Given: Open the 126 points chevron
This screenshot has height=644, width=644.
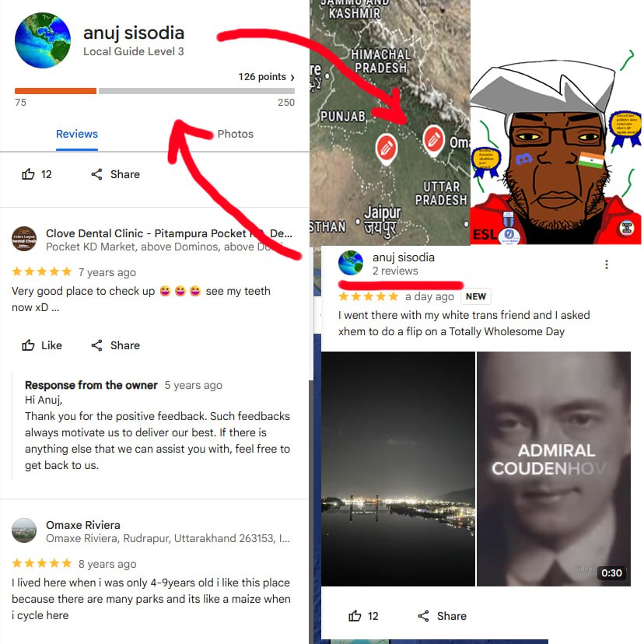Looking at the screenshot, I should pos(292,77).
